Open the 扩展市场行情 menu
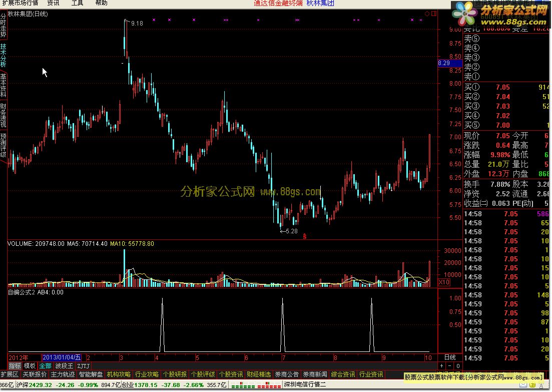The height and width of the screenshot is (392, 552). pos(20,3)
